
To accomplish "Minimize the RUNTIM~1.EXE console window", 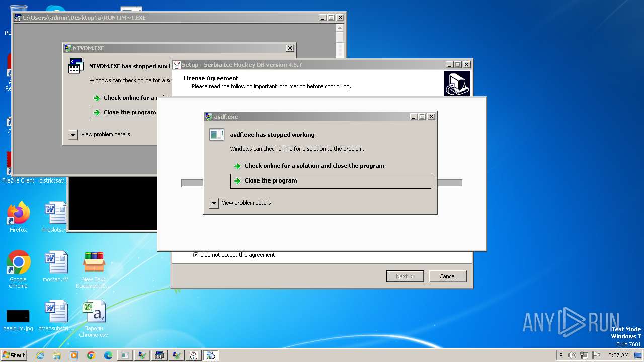I will 322,18.
